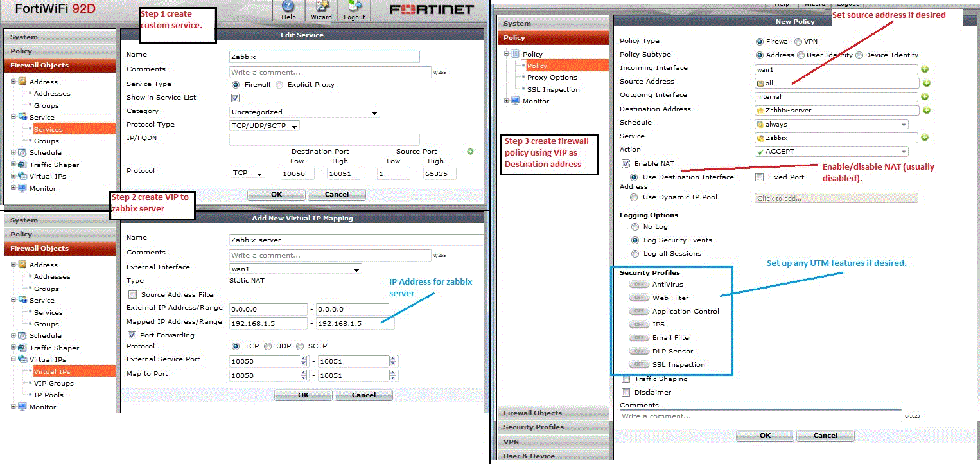The image size is (980, 464).
Task: Click the Monitor icon beside Edit Service
Action: [x=22, y=188]
